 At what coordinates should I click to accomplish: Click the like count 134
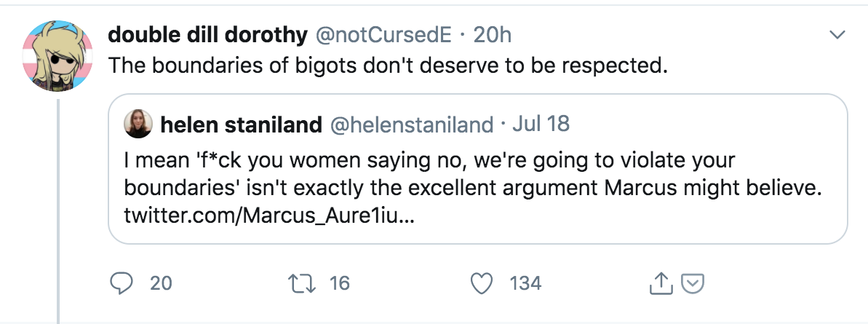525,283
